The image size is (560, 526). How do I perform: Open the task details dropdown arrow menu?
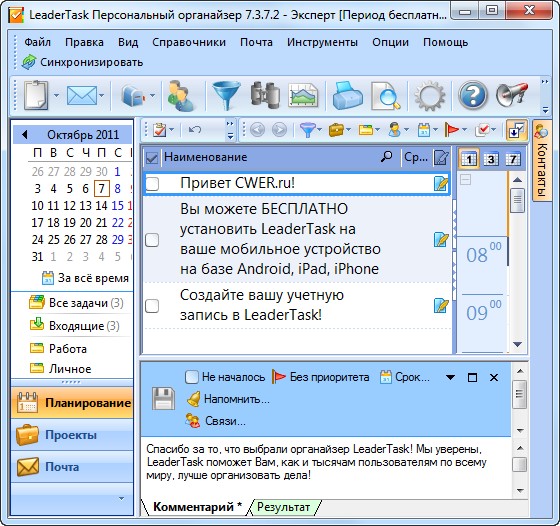[450, 377]
